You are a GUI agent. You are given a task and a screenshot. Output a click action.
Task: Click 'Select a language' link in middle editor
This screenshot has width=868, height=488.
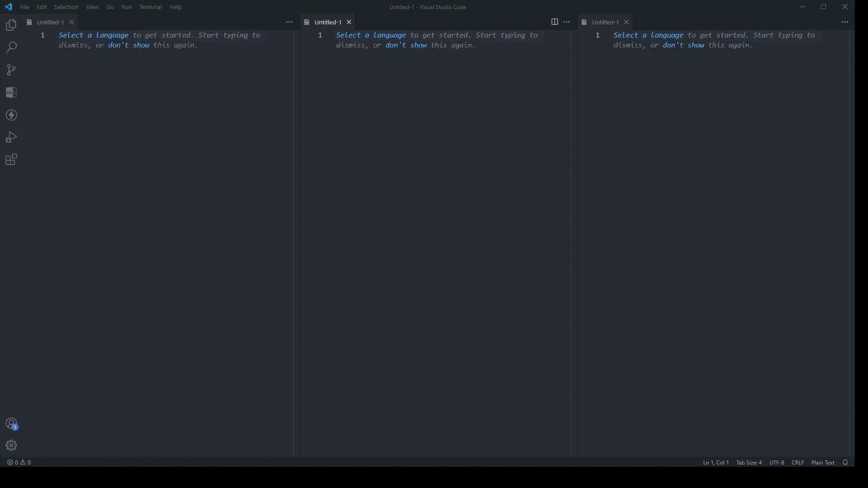371,35
